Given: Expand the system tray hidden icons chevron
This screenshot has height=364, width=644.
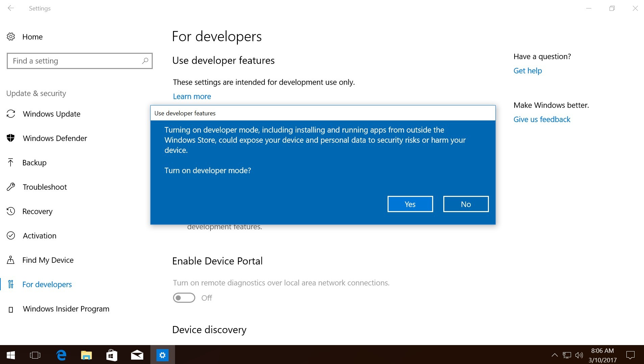Looking at the screenshot, I should point(554,355).
